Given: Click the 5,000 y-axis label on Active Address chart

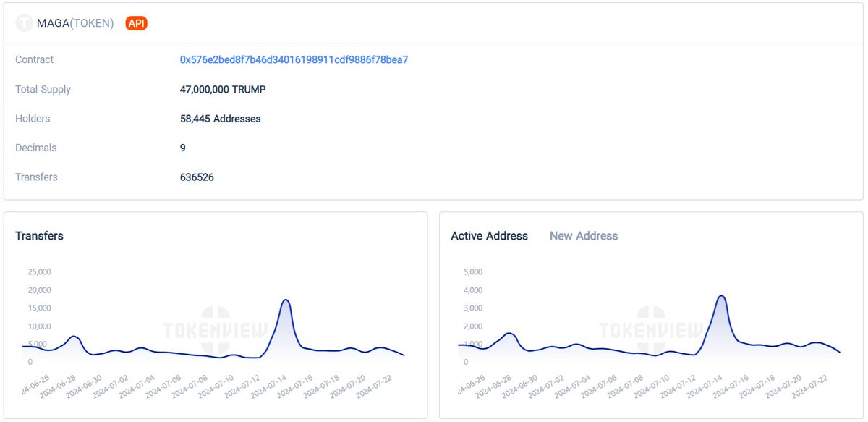Looking at the screenshot, I should pos(475,272).
